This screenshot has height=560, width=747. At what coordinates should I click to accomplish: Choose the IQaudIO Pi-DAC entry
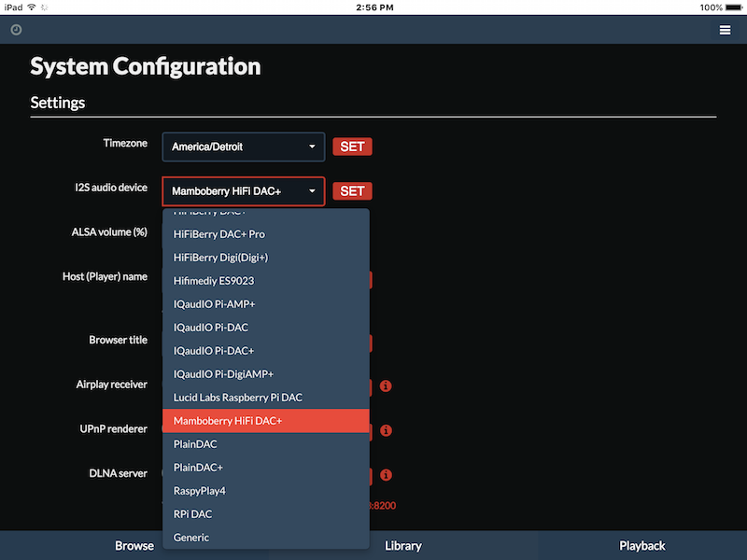click(266, 328)
